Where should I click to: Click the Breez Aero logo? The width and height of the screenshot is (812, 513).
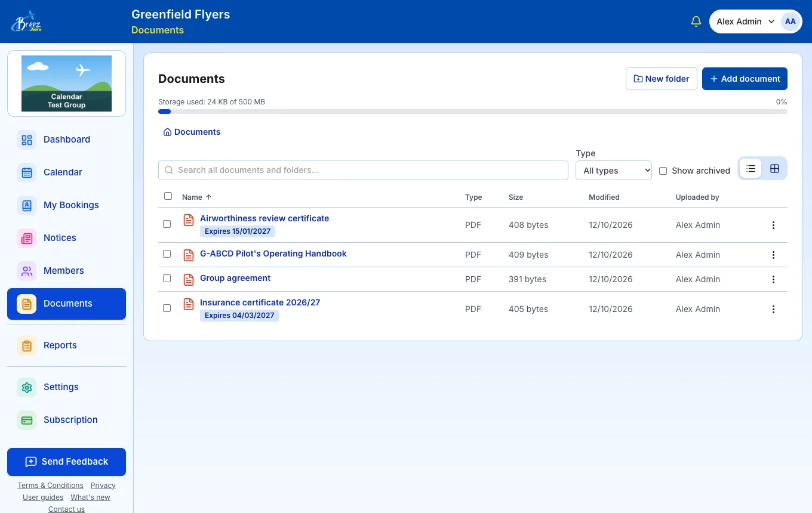[x=26, y=21]
